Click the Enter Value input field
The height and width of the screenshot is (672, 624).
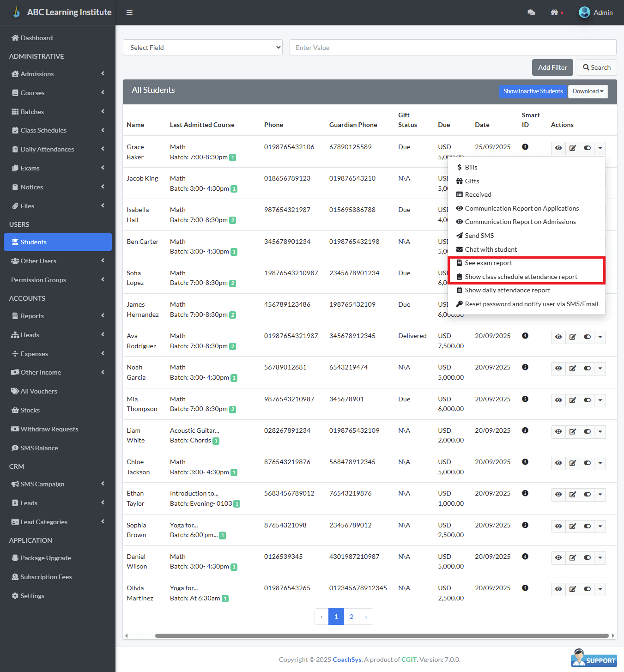453,48
